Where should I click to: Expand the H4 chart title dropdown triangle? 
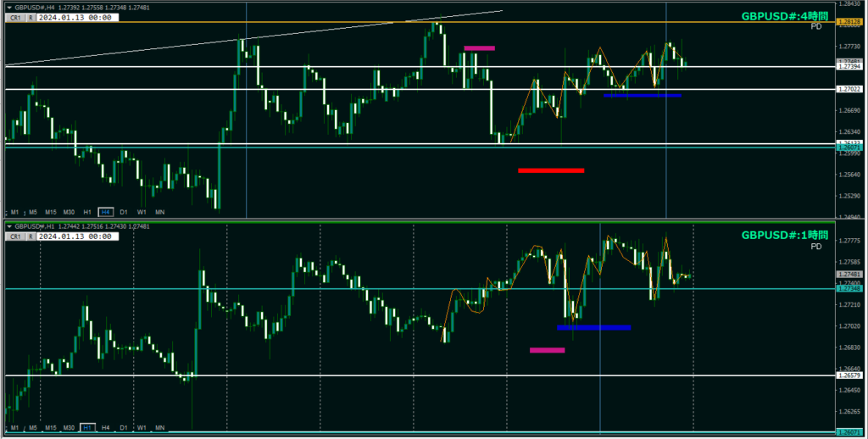[8, 8]
